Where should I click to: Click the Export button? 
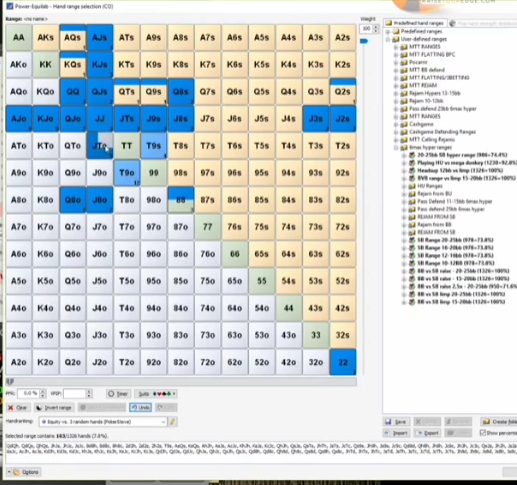tap(427, 433)
